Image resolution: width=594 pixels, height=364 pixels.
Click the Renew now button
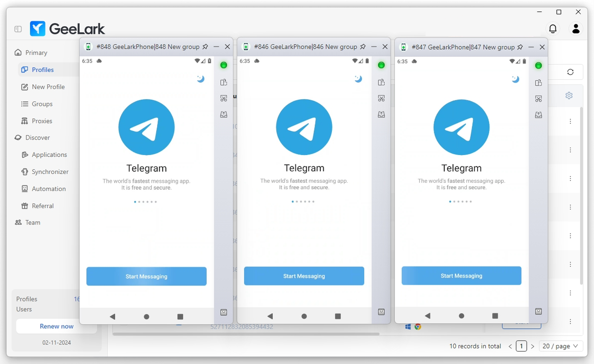point(57,326)
